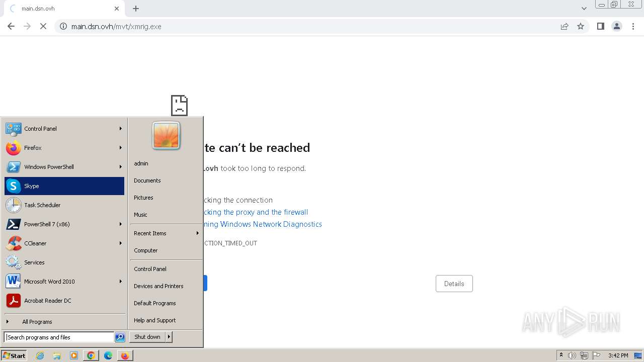644x362 pixels.
Task: Expand Microsoft Word 2010 jump list arrow
Action: click(x=121, y=282)
